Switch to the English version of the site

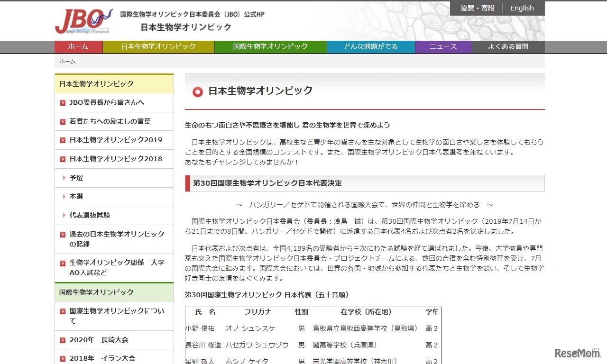coord(522,8)
